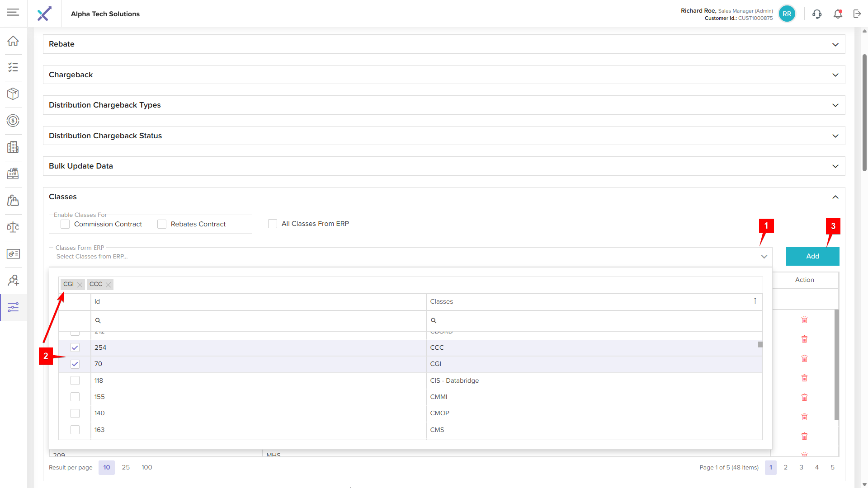
Task: Open the headset support icon
Action: pos(817,14)
